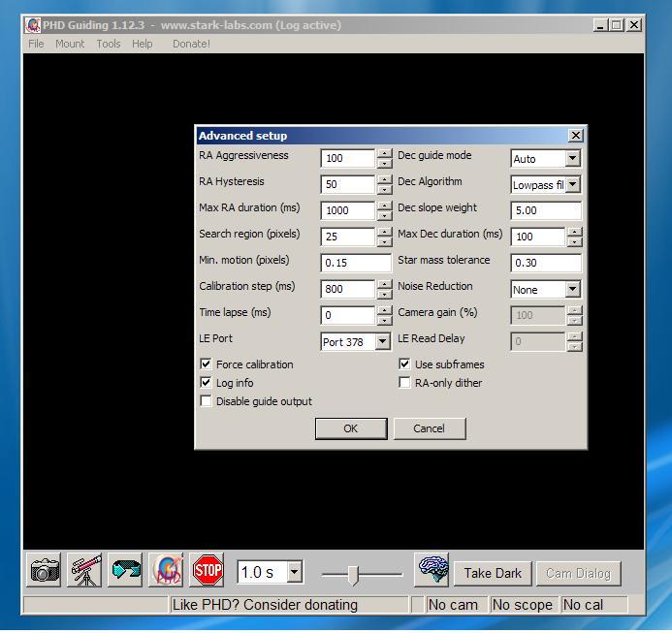
Task: Increase Max RA duration spinner
Action: point(384,206)
